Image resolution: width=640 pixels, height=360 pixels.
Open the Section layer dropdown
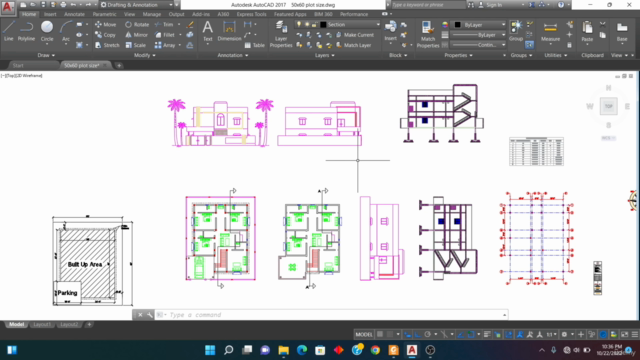pos(378,24)
